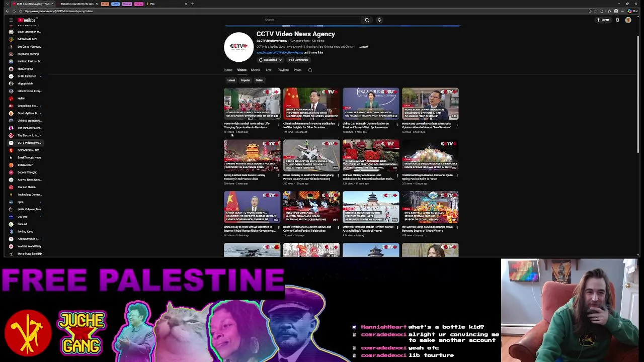Open Chinese Military Academies video thumbnail
Screen dimensions: 644x362
[x=371, y=156]
